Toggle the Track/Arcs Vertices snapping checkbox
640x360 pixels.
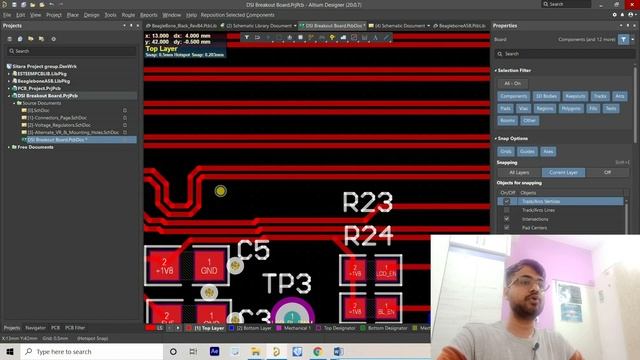[x=507, y=201]
